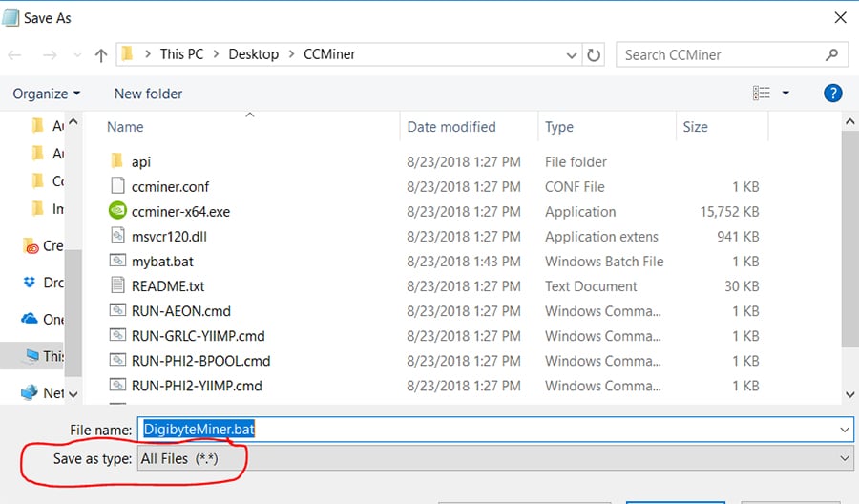Image resolution: width=859 pixels, height=504 pixels.
Task: Select RUN-AEON.cmd in the file list
Action: pos(181,310)
